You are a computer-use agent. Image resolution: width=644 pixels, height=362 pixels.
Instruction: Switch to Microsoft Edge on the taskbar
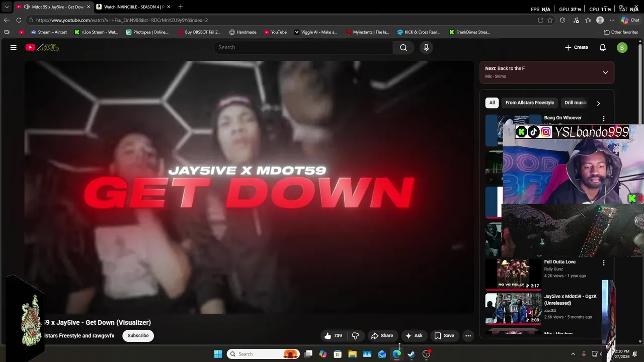pos(397,354)
